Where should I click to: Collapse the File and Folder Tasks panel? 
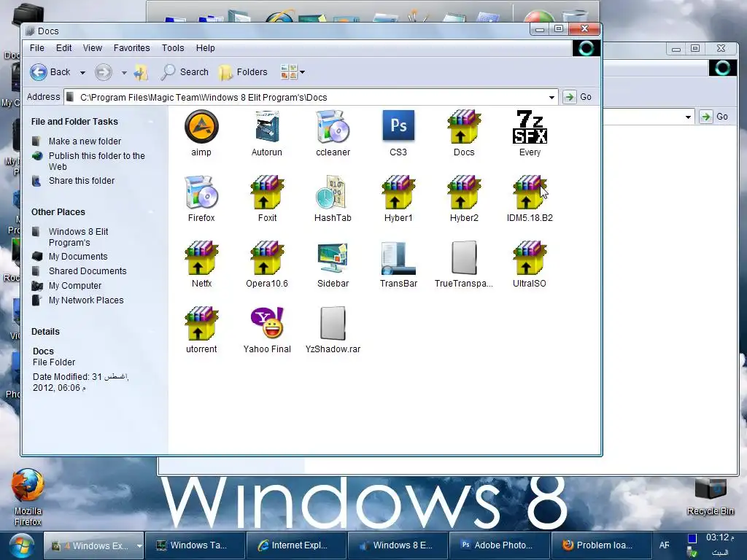click(150, 122)
